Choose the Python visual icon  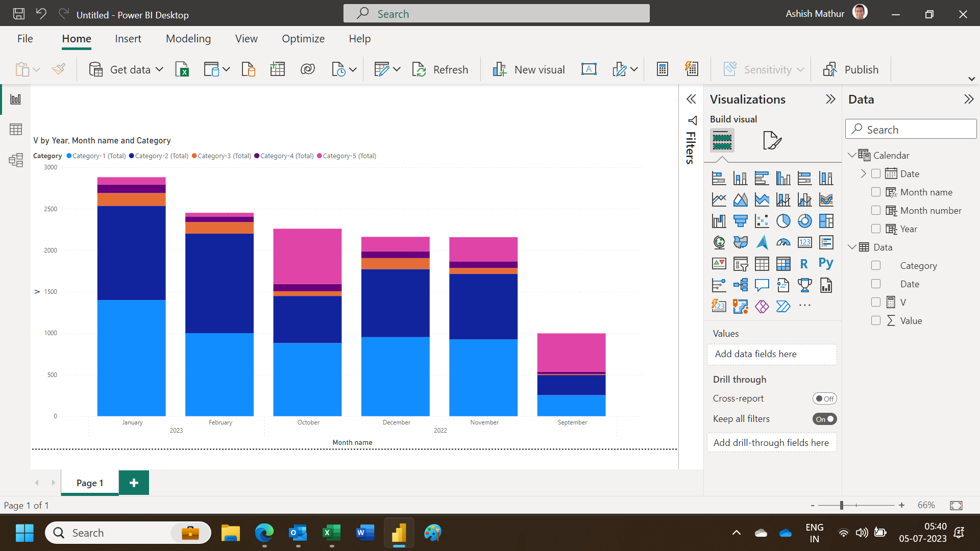[826, 264]
